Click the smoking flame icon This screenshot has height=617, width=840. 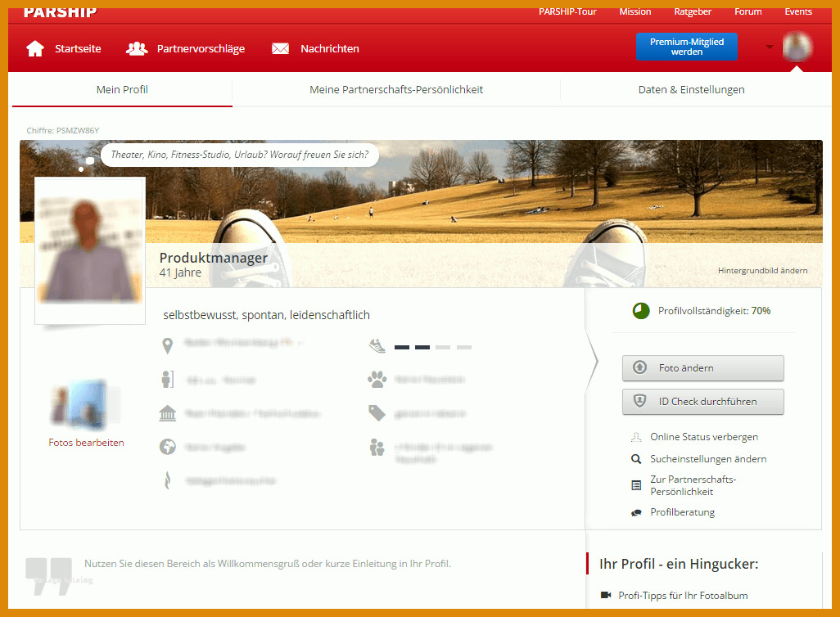[x=168, y=480]
